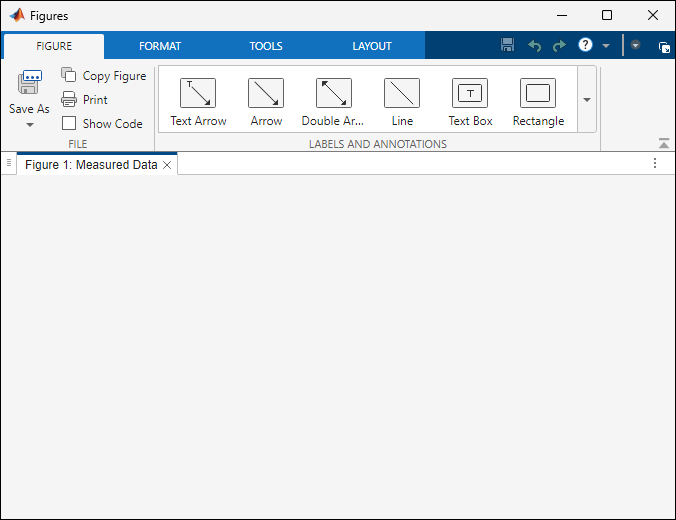Screen dimensions: 676x520
Task: Select the Rectangle annotation tool
Action: tap(538, 102)
